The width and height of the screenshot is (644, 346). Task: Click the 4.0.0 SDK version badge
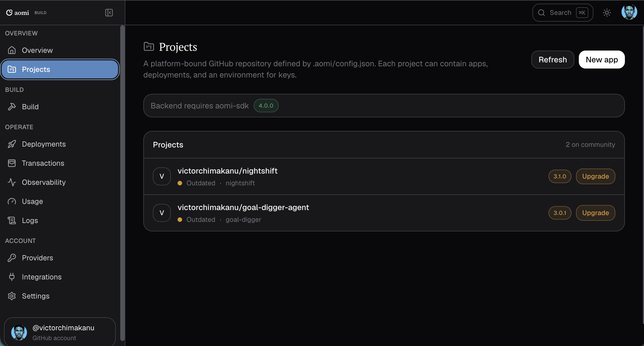point(266,106)
